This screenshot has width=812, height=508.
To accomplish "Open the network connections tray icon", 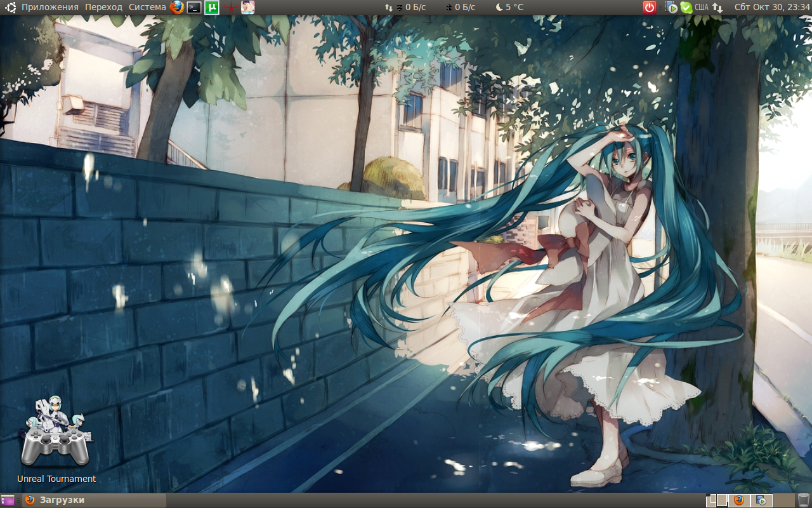I will [x=717, y=7].
